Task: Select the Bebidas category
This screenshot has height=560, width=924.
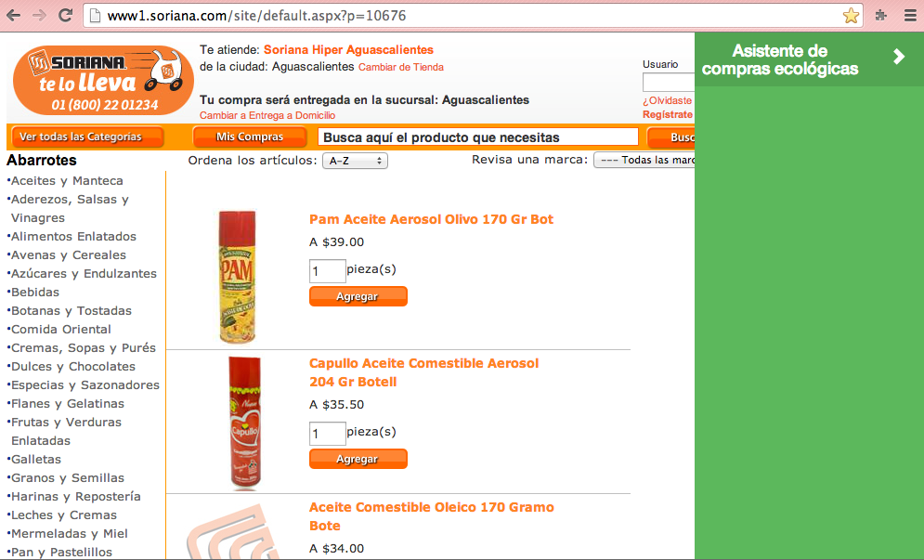Action: point(34,293)
